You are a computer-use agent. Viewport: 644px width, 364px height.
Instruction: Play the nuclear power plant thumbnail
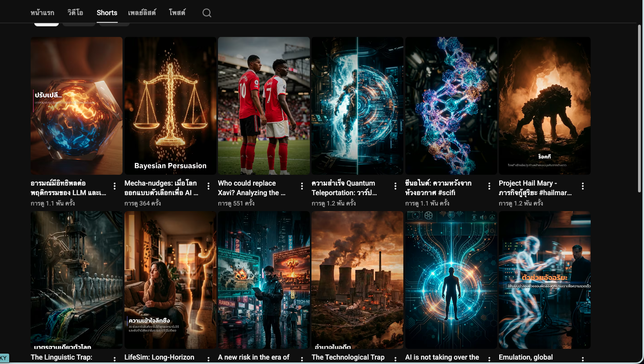tap(357, 280)
